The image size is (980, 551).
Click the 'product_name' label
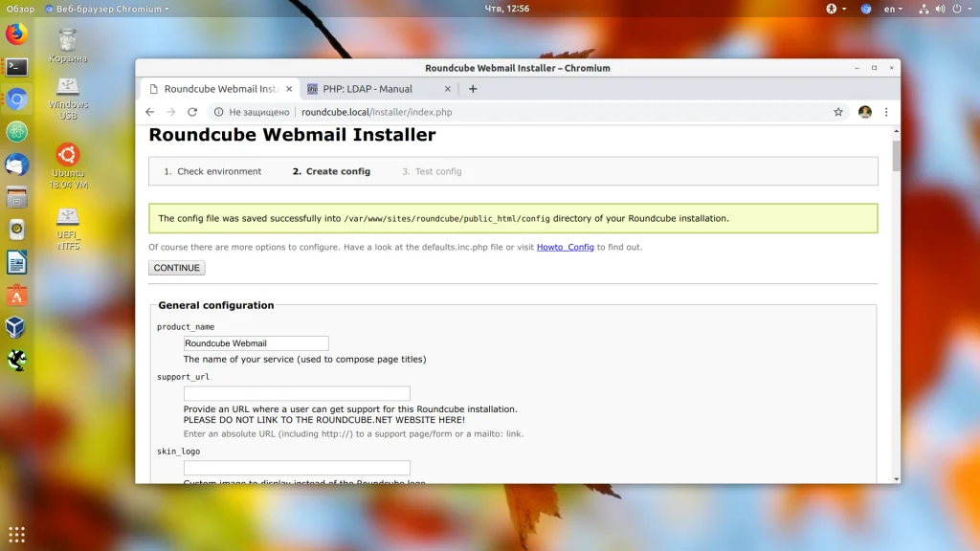[186, 327]
